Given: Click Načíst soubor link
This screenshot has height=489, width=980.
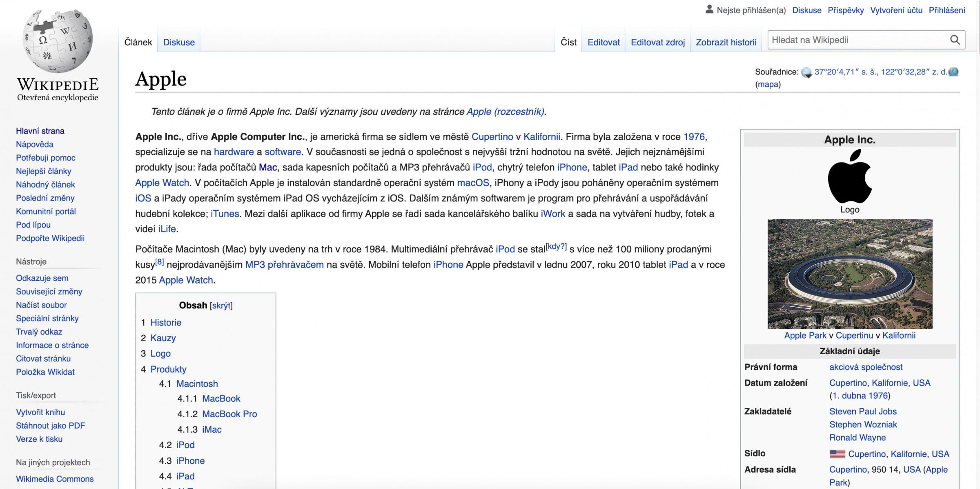Looking at the screenshot, I should click(x=41, y=305).
